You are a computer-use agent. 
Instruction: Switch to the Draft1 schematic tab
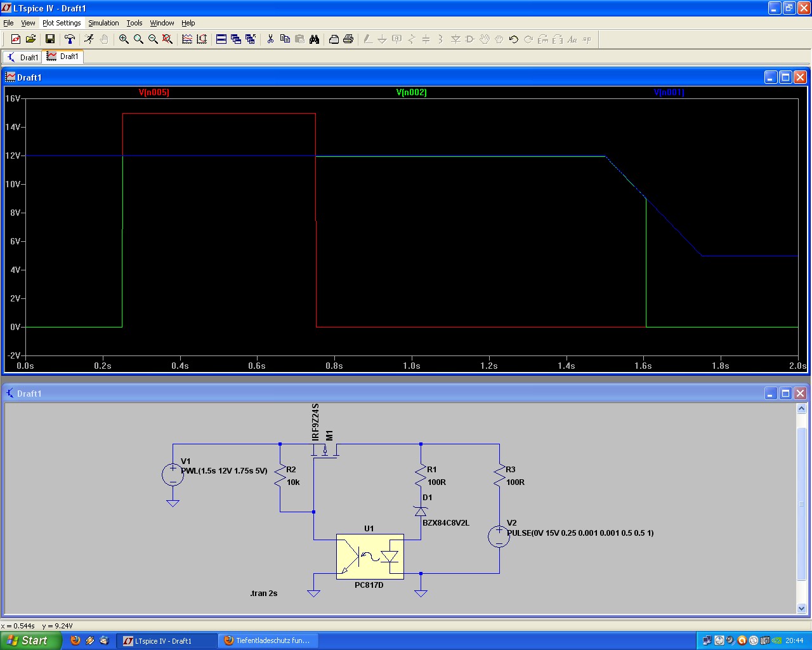(23, 57)
